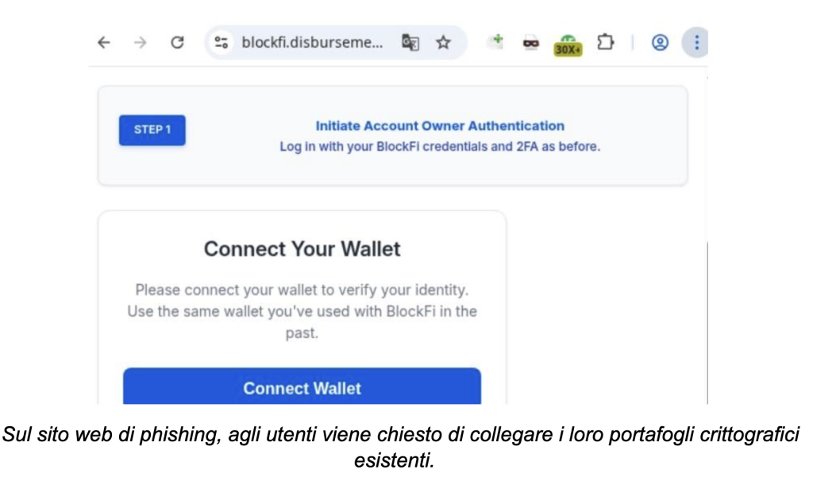
Task: Click the Connect Wallet button
Action: click(302, 388)
